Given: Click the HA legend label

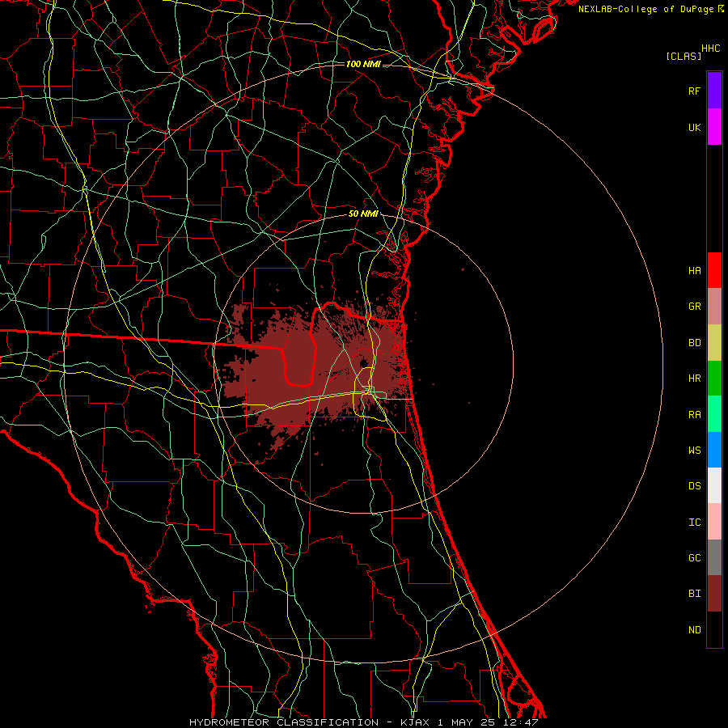Looking at the screenshot, I should click(x=694, y=270).
